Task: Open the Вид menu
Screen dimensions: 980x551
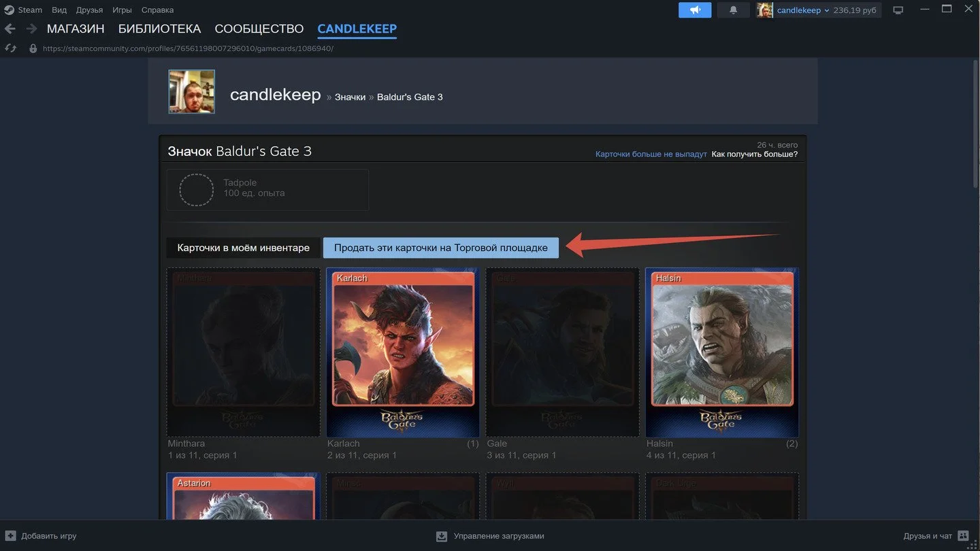Action: click(59, 10)
